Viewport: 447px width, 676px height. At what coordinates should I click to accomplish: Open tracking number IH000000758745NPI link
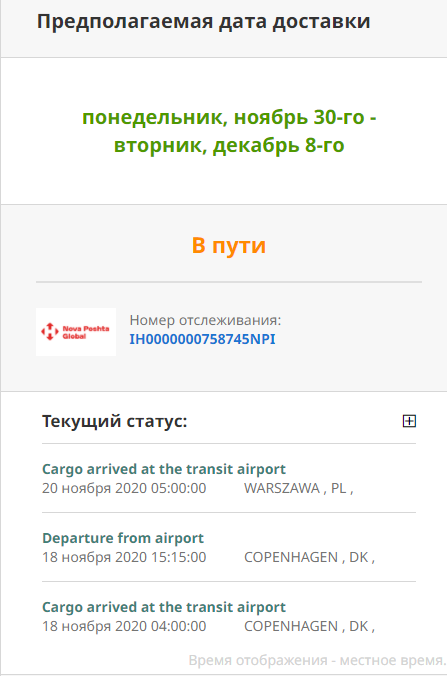click(202, 339)
